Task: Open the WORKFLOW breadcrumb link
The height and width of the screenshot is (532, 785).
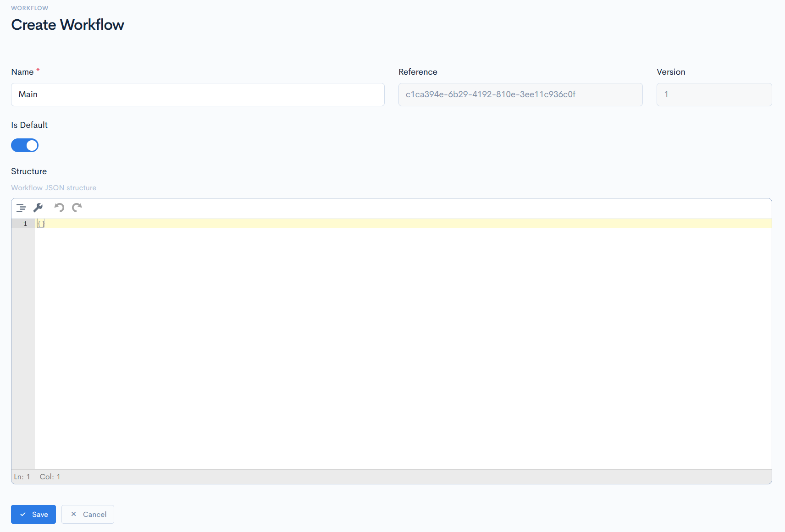Action: click(29, 8)
